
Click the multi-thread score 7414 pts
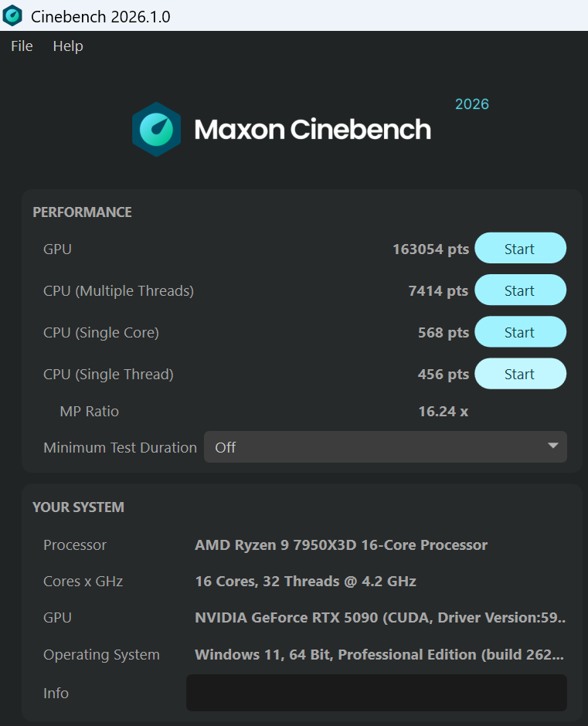coord(438,290)
